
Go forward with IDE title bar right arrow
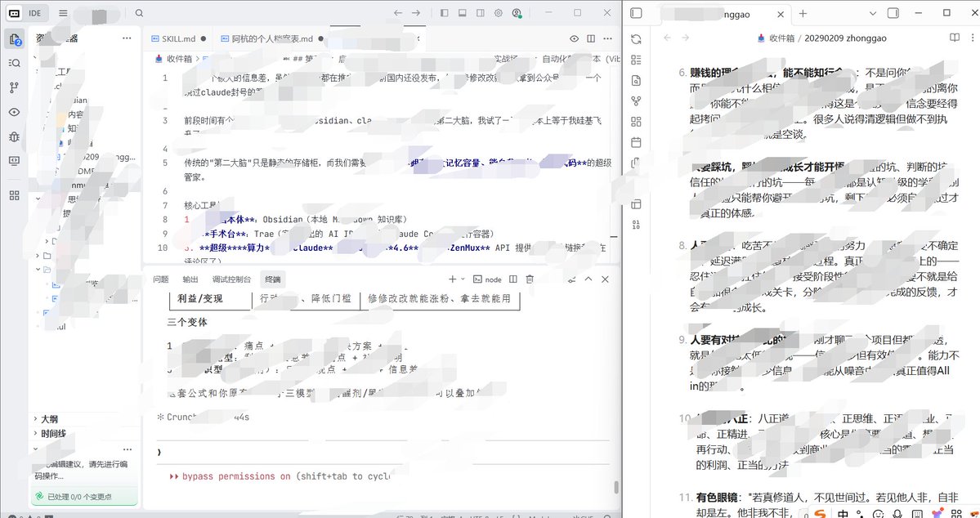416,13
